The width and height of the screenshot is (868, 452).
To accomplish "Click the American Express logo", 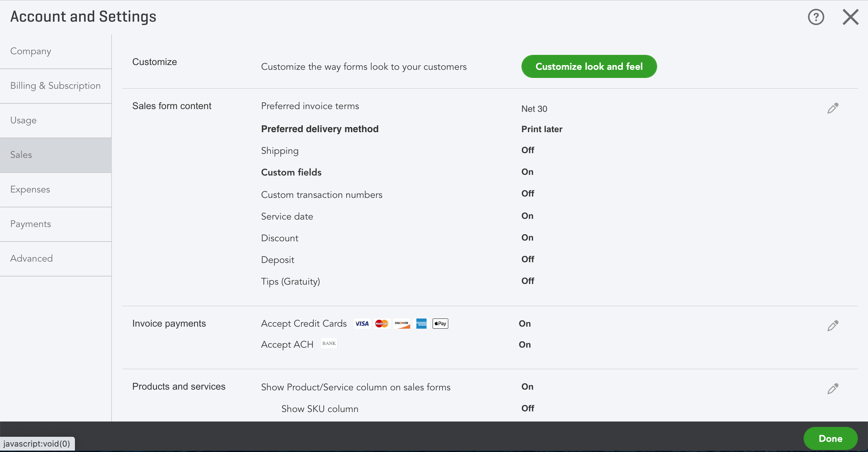I will coord(421,324).
